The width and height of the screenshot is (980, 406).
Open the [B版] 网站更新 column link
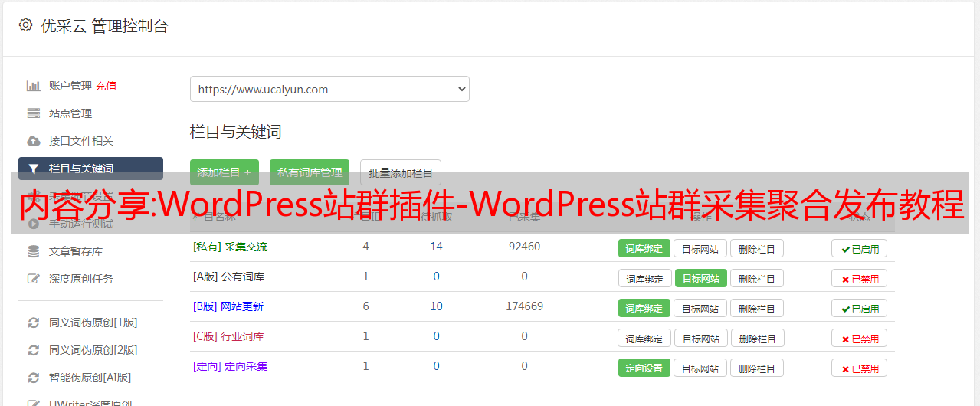tap(228, 306)
